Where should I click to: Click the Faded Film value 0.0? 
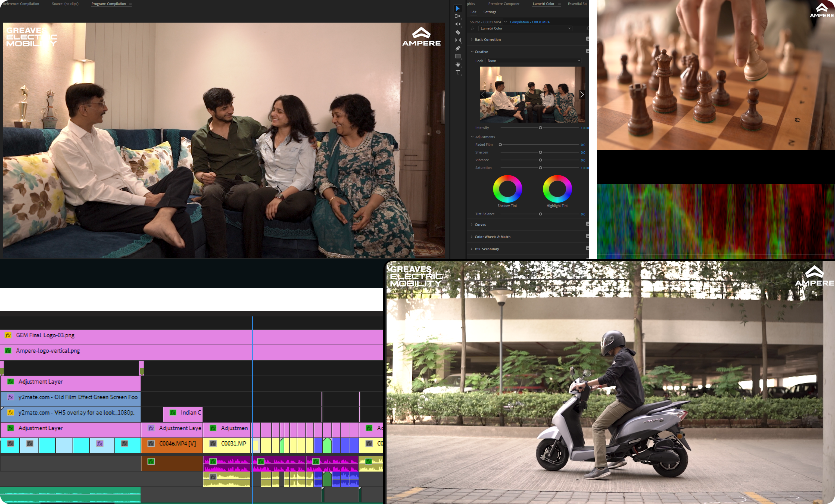coord(583,145)
